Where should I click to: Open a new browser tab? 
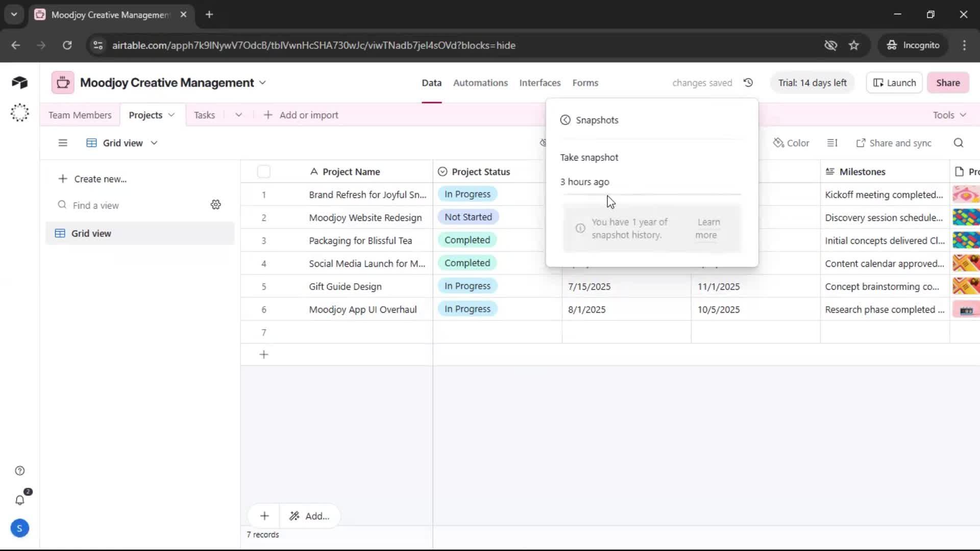click(209, 14)
